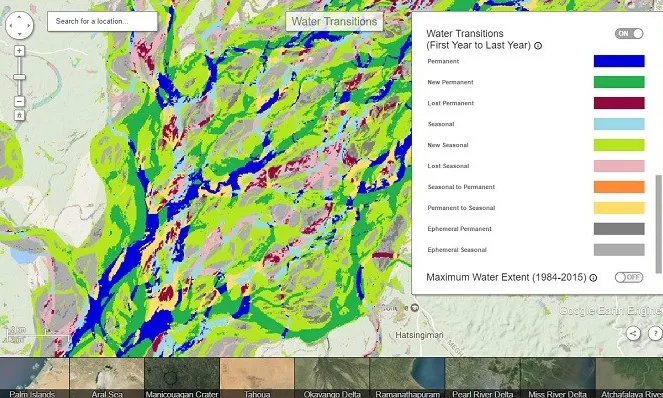Click the Lost Permanent dark red swatch
The width and height of the screenshot is (663, 398).
[619, 103]
